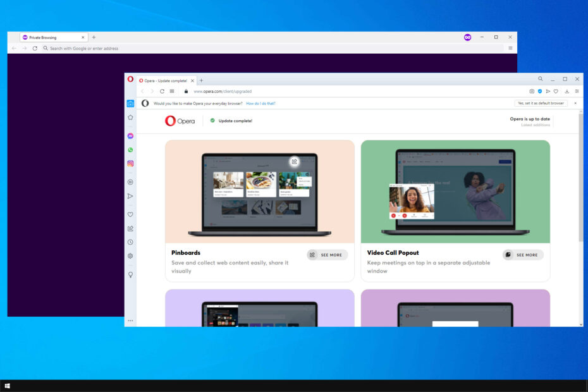Click the padlock site security icon
This screenshot has width=588, height=392.
click(186, 91)
